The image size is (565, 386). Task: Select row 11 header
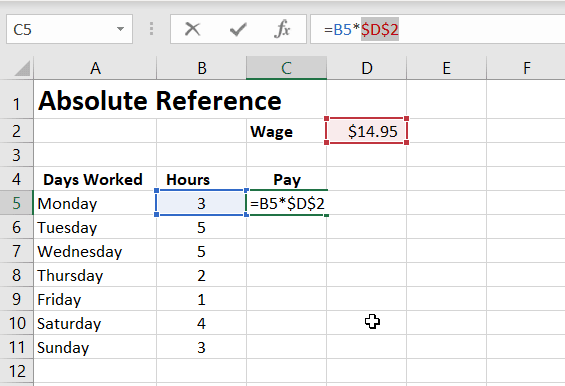tap(17, 347)
